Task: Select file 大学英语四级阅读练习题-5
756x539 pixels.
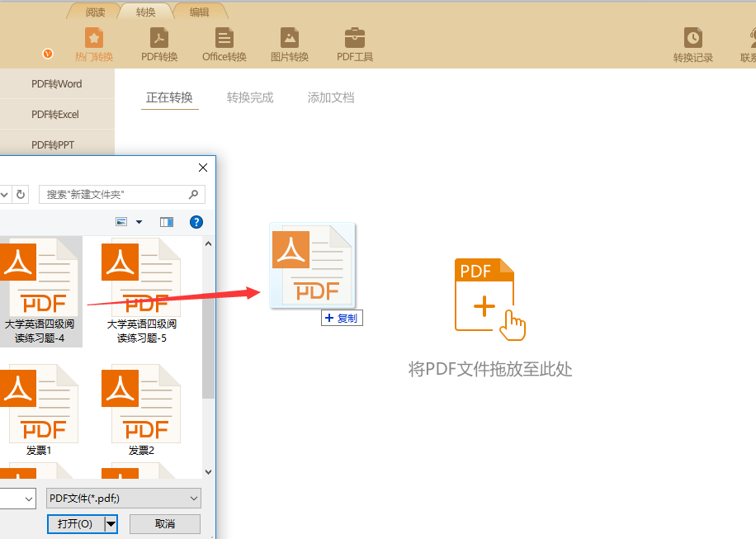Action: pyautogui.click(x=141, y=291)
